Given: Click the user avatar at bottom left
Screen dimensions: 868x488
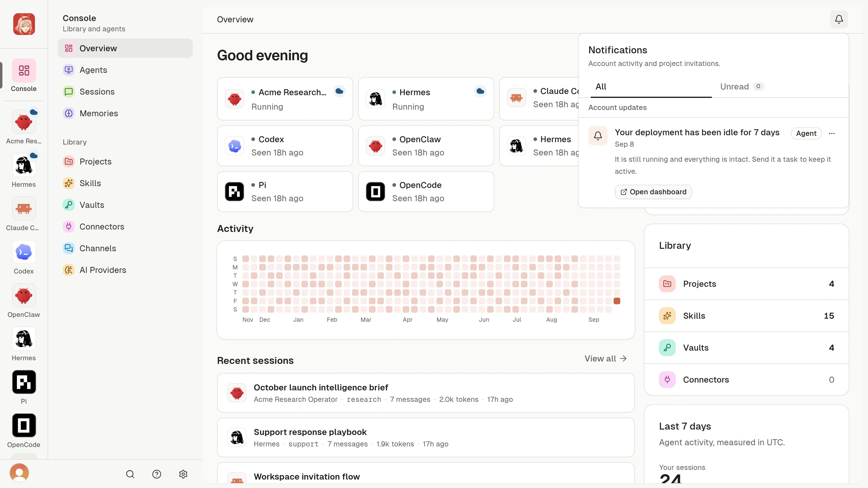Looking at the screenshot, I should click(x=19, y=473).
